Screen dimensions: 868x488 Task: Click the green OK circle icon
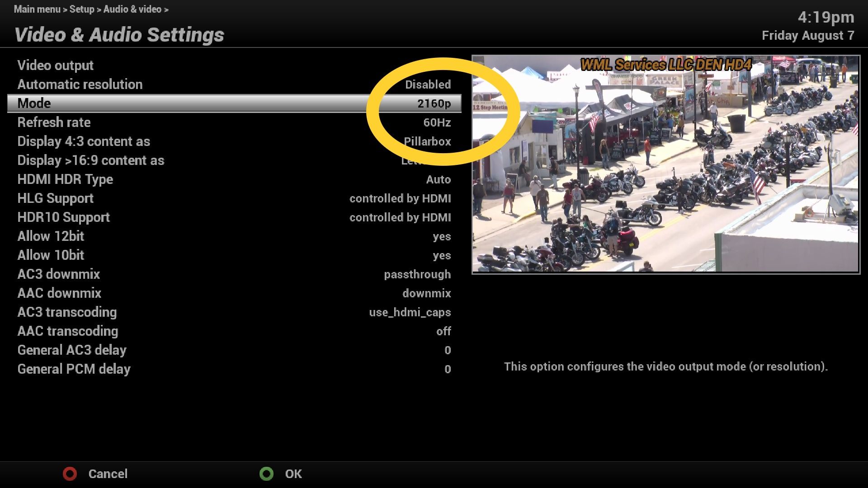tap(266, 474)
